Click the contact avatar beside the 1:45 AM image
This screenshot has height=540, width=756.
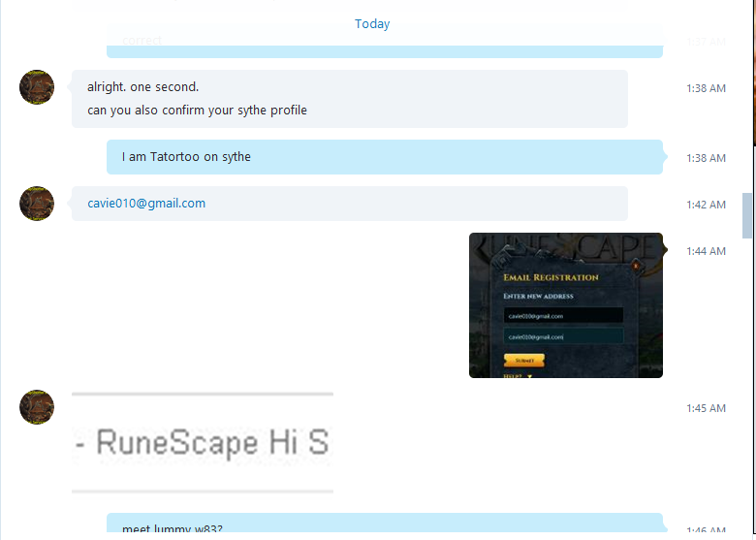tap(37, 407)
